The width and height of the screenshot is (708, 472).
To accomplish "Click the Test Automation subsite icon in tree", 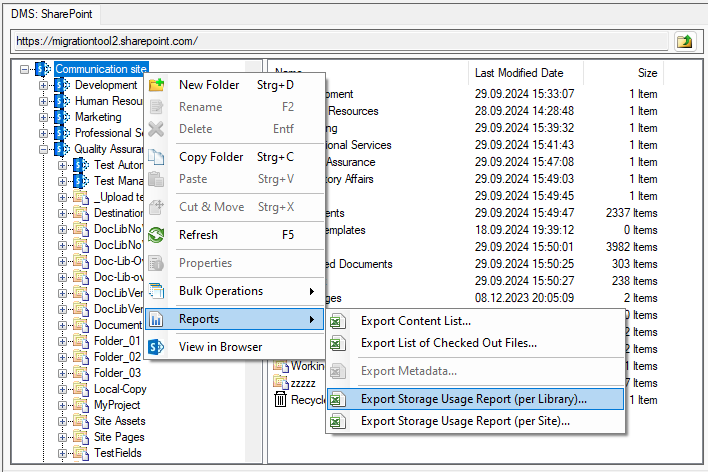I will pos(81,165).
